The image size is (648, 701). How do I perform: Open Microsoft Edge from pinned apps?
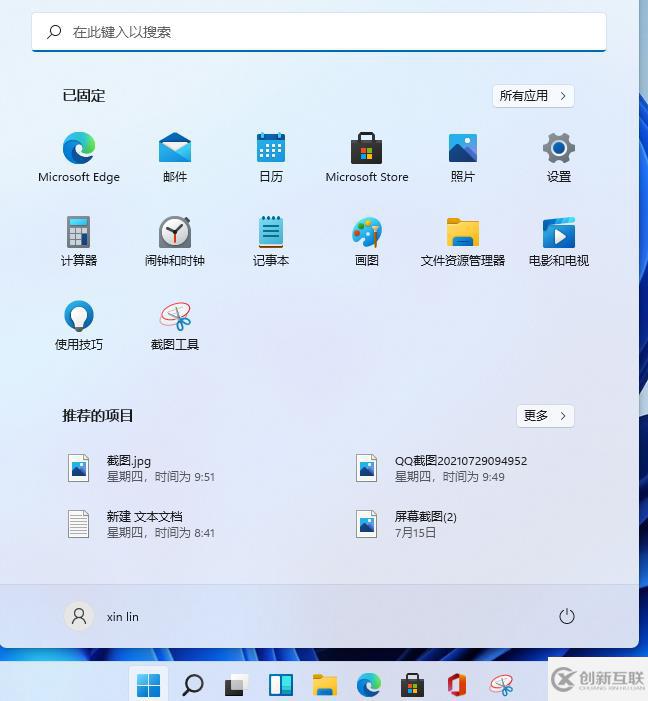[79, 157]
